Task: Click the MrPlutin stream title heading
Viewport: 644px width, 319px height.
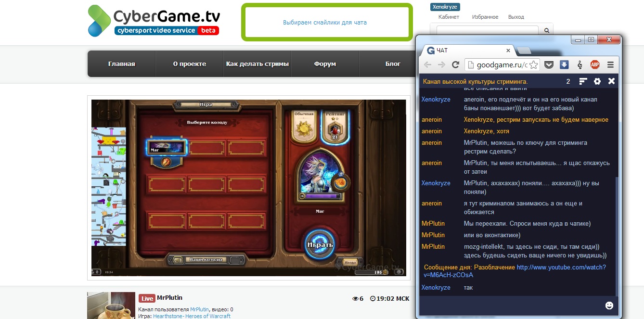Action: coord(169,297)
